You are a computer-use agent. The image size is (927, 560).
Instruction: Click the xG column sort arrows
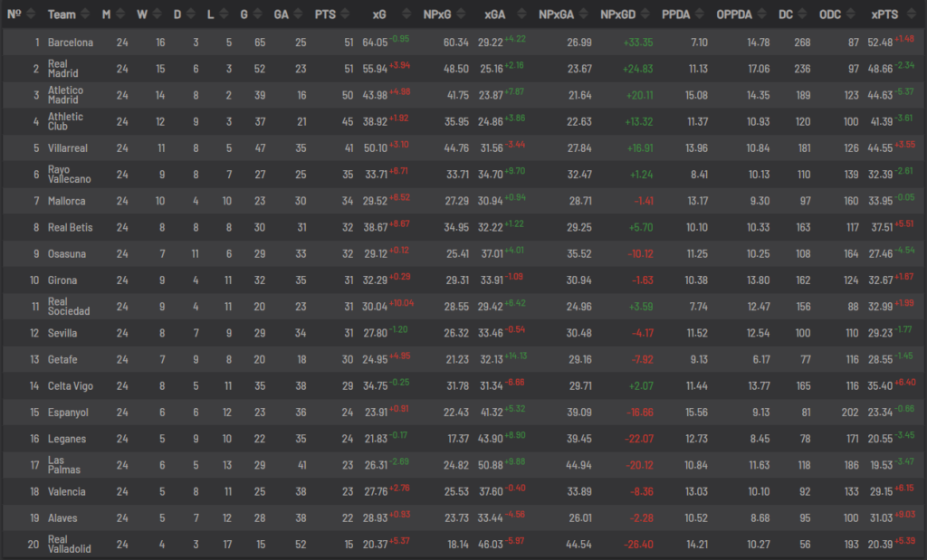tap(406, 14)
